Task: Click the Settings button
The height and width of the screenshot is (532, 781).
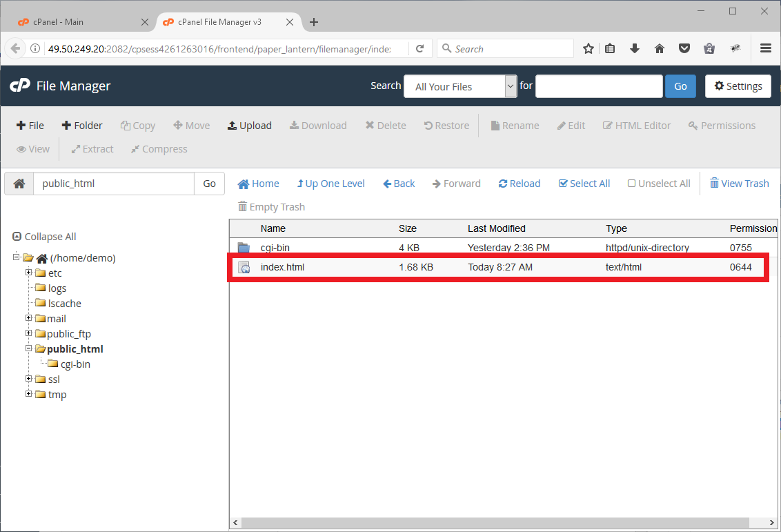Action: pos(738,86)
